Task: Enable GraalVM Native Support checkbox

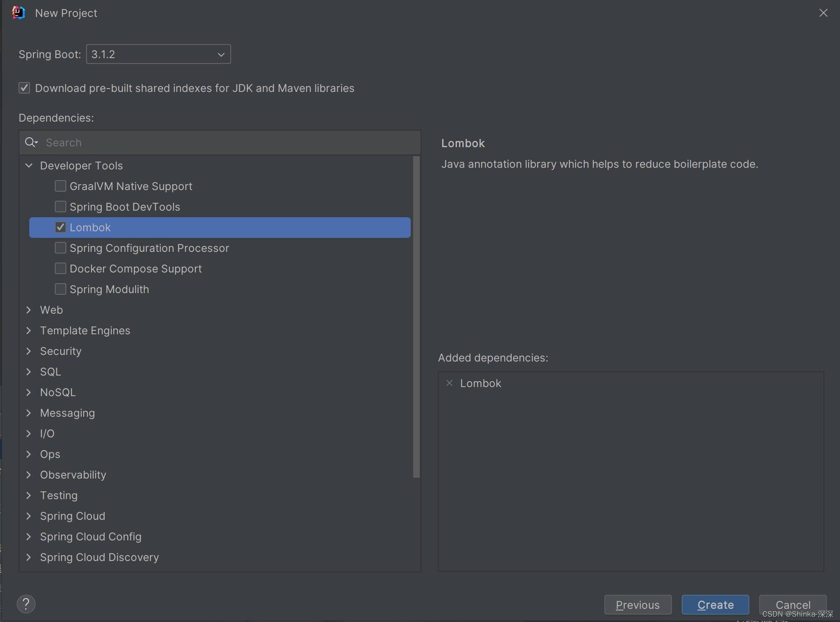Action: tap(61, 186)
